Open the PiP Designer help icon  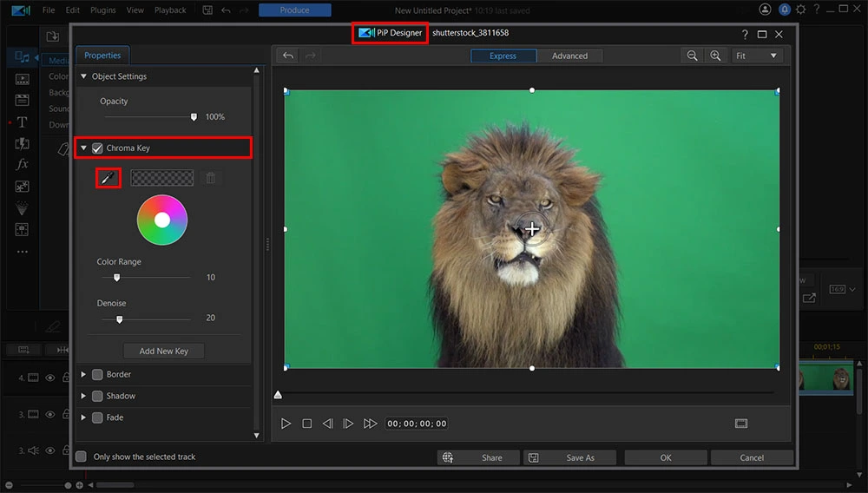[745, 34]
